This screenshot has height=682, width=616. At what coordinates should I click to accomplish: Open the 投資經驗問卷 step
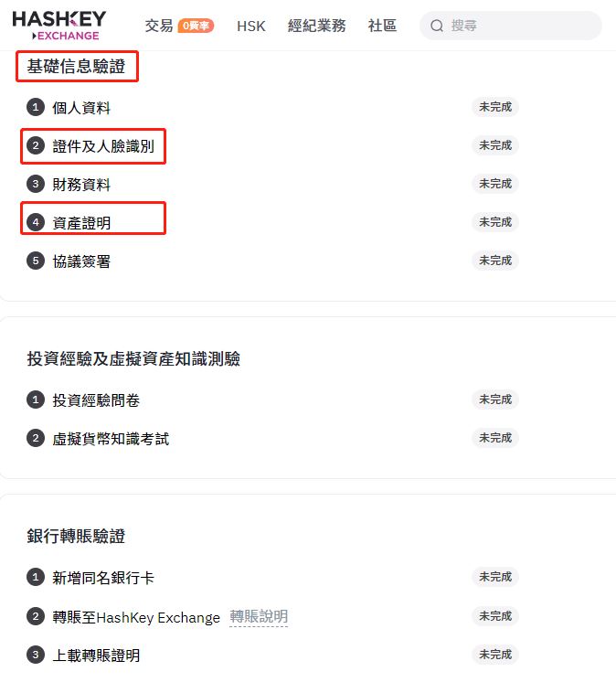pos(96,400)
